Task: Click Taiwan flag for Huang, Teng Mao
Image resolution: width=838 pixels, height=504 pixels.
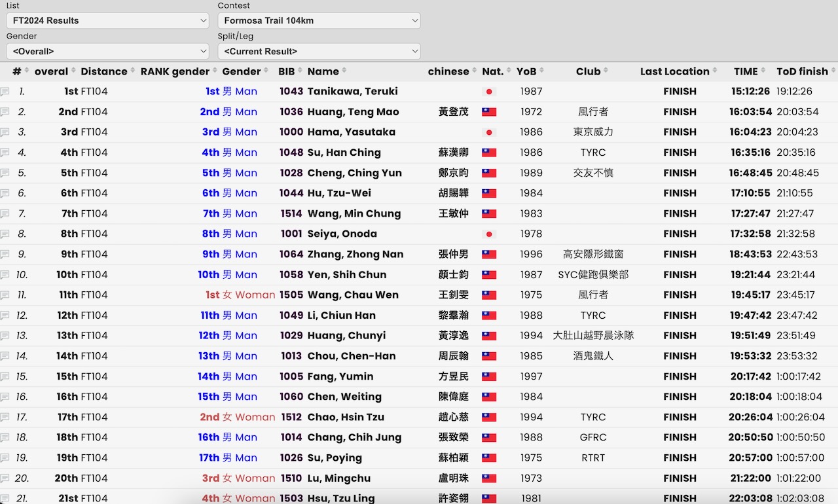Action: click(488, 112)
